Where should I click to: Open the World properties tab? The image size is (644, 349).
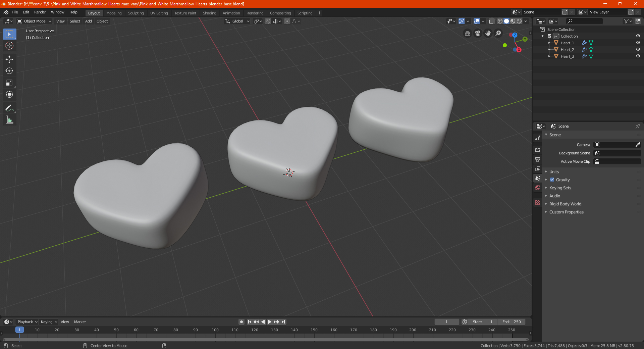click(538, 188)
